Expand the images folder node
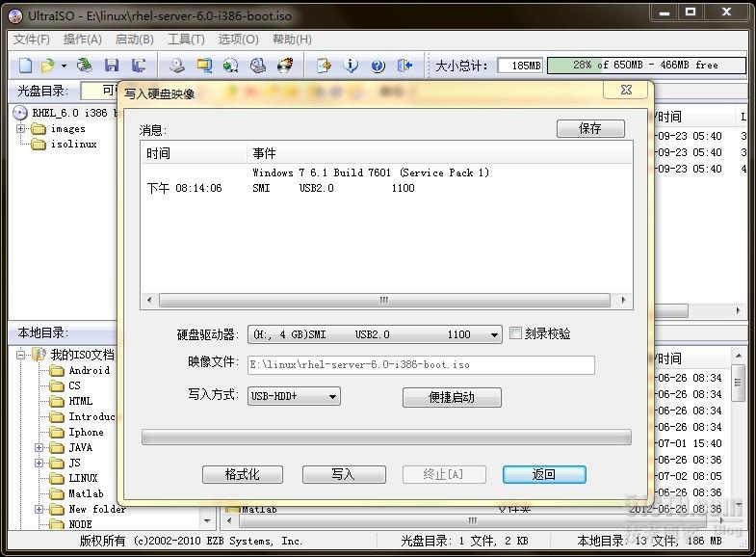756x557 pixels. pyautogui.click(x=20, y=129)
